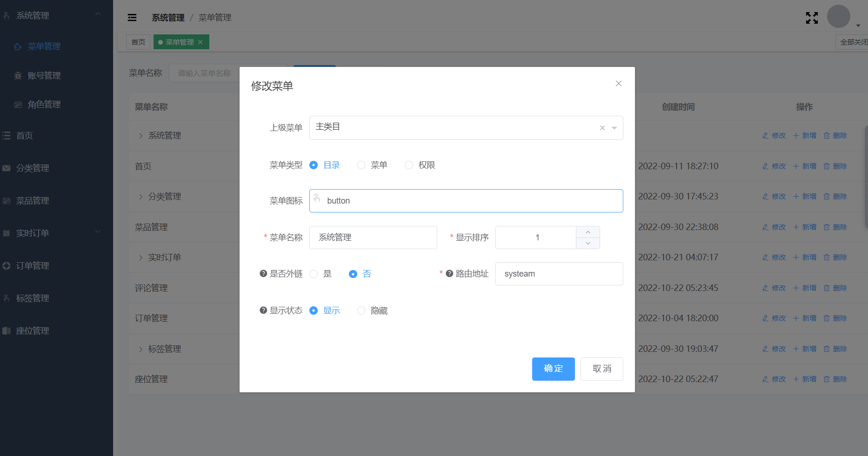
Task: Confirm with the 确定 button
Action: point(554,369)
